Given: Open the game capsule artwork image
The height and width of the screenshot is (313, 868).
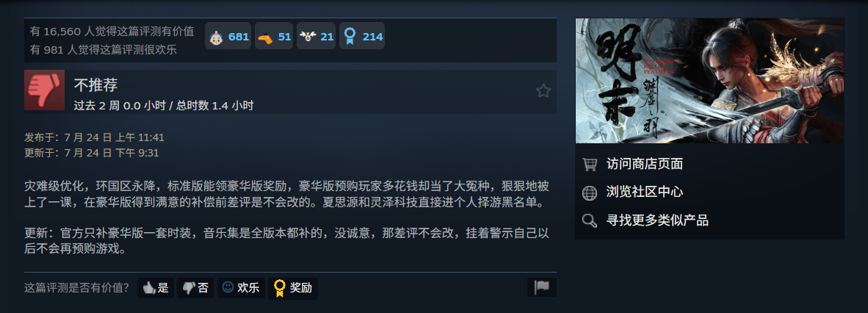Looking at the screenshot, I should click(709, 81).
